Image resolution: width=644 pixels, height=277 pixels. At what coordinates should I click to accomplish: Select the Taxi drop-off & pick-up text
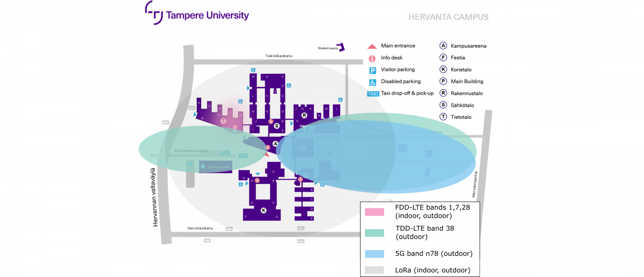click(407, 93)
